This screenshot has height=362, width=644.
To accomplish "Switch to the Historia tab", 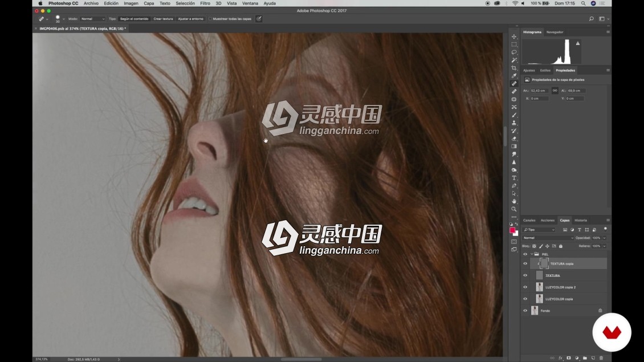I will pos(580,220).
